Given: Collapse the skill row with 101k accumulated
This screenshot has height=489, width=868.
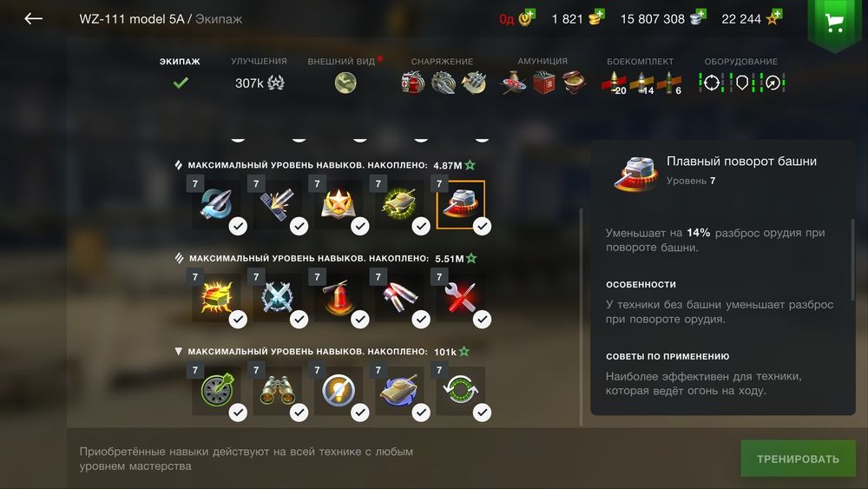Looking at the screenshot, I should [x=178, y=352].
